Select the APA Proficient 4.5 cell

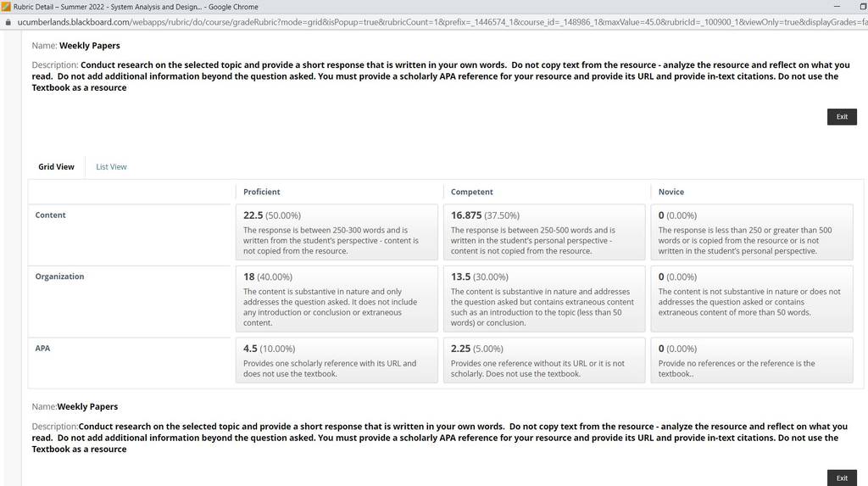pyautogui.click(x=337, y=360)
